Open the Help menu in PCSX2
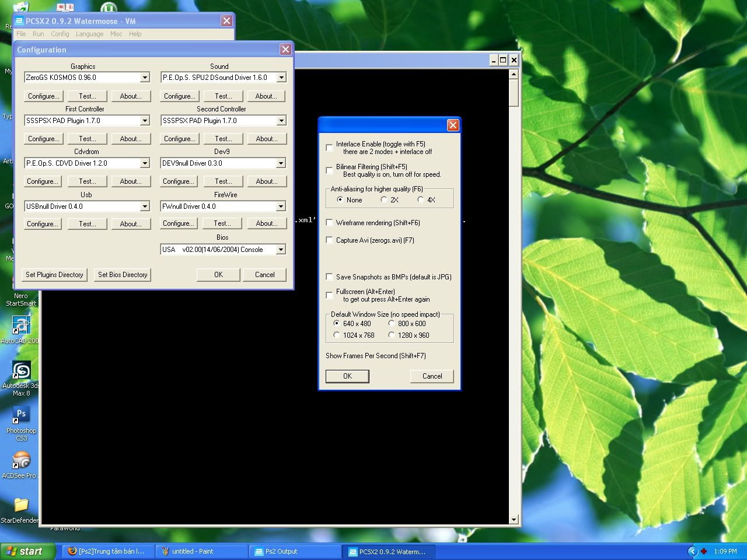Image resolution: width=747 pixels, height=560 pixels. pyautogui.click(x=135, y=34)
